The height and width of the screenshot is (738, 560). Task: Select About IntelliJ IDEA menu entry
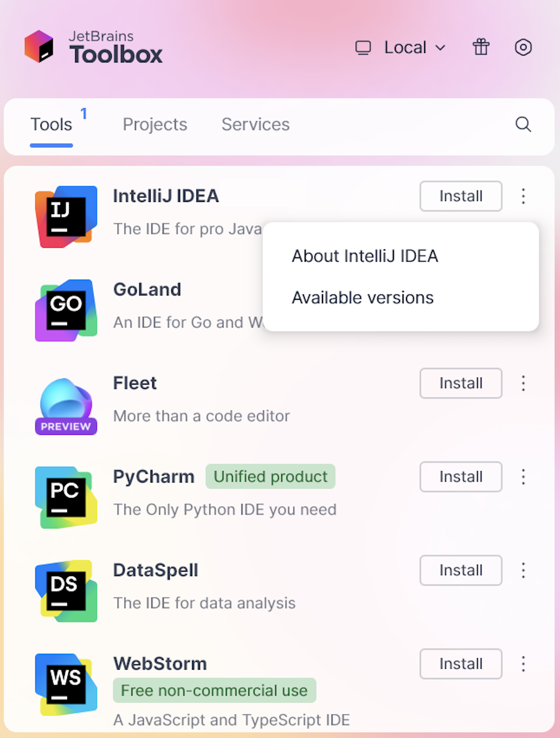(365, 256)
